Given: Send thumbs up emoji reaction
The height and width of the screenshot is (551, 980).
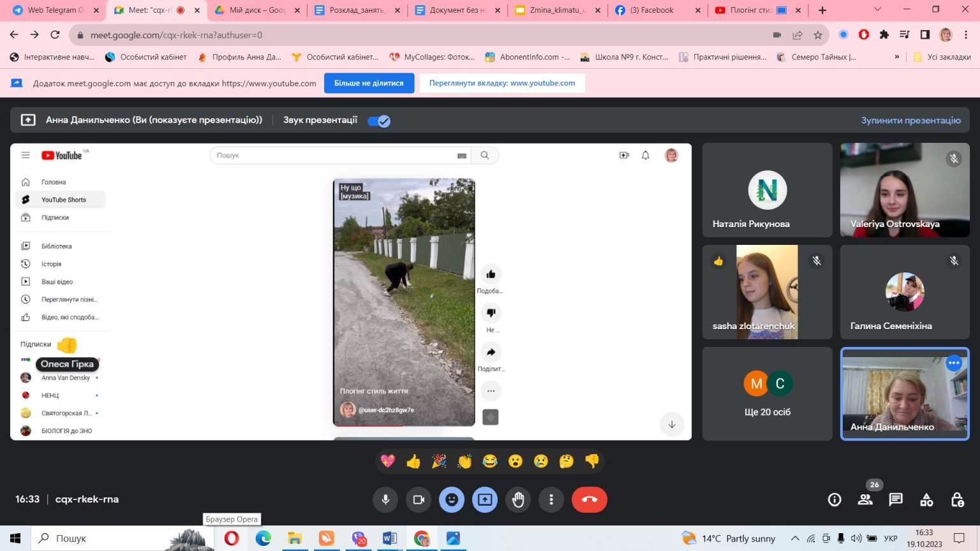Looking at the screenshot, I should point(413,461).
